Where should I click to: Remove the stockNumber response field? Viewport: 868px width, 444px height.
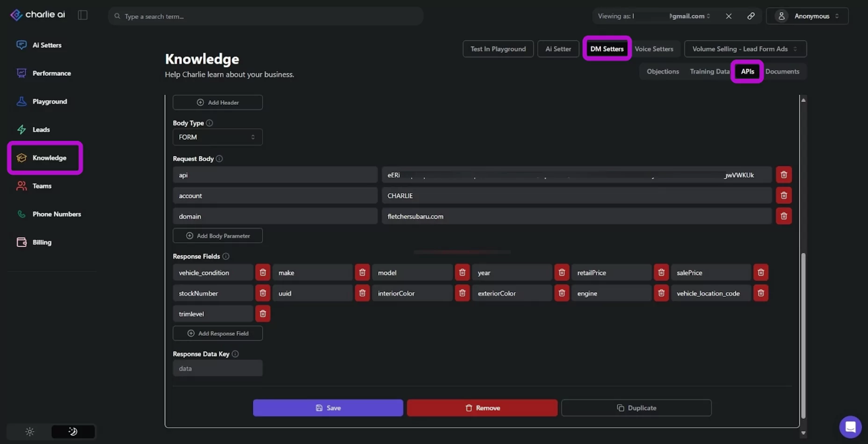point(263,293)
